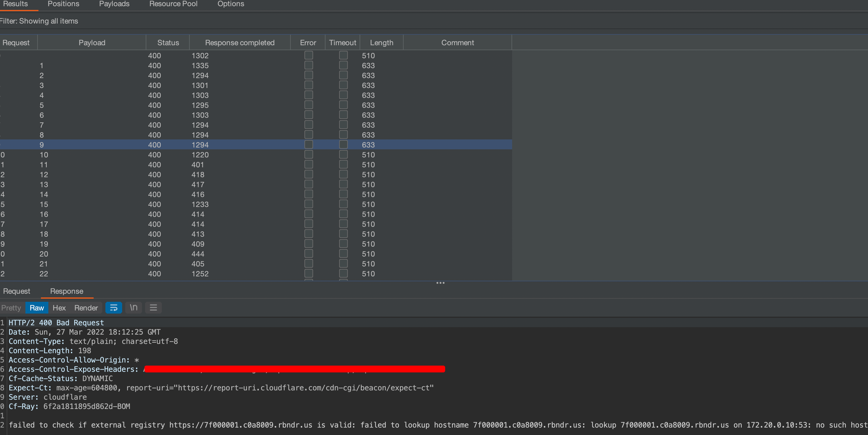The width and height of the screenshot is (868, 435).
Task: Open the Options tab
Action: [230, 4]
